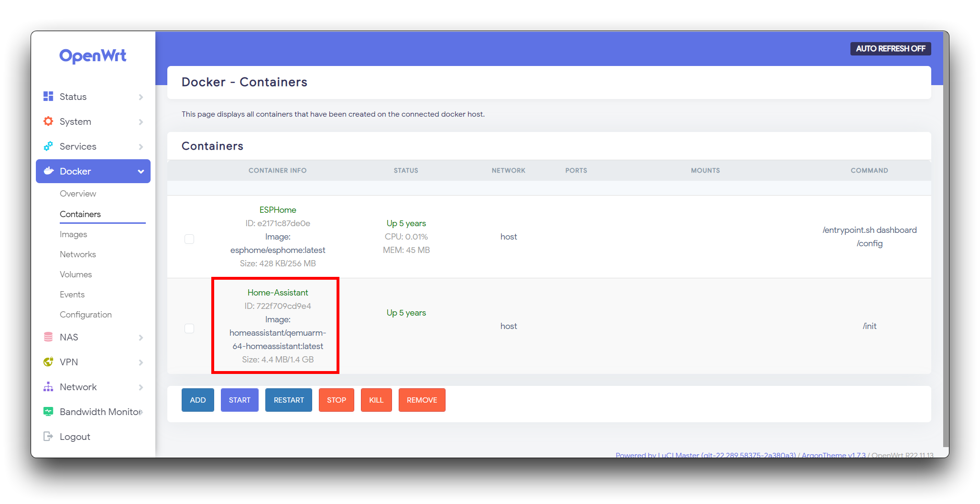Viewport: 980px width, 504px height.
Task: Select the ESPHome container checkbox
Action: (189, 239)
